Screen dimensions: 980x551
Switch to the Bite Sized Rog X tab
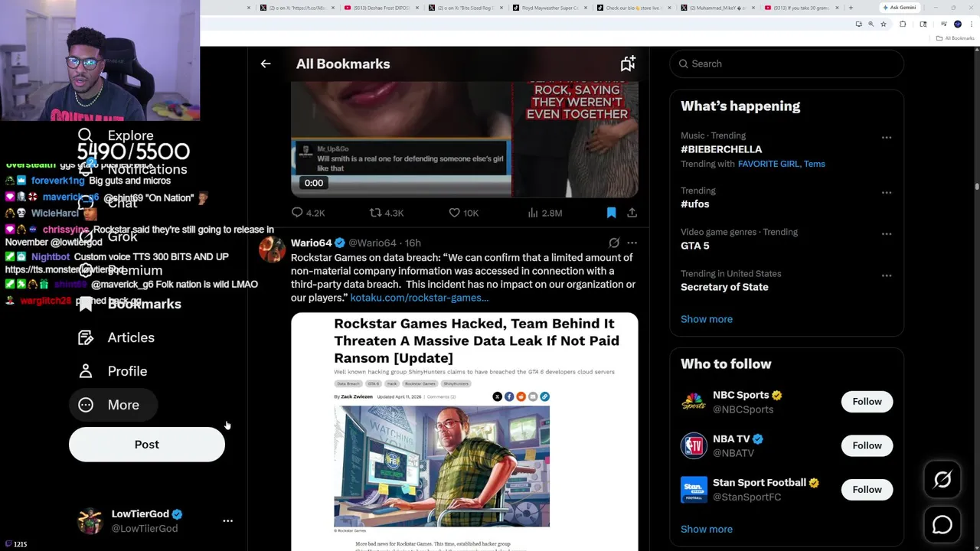point(465,8)
